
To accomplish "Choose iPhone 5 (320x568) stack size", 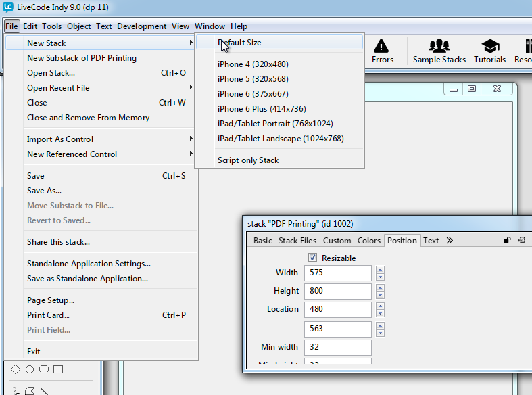I will pyautogui.click(x=280, y=79).
